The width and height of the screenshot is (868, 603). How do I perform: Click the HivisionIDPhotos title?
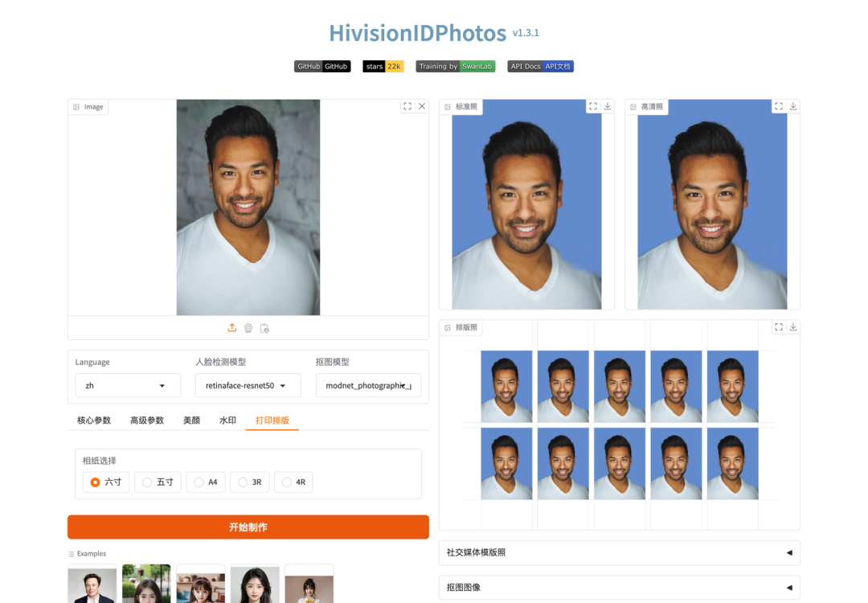coord(417,33)
